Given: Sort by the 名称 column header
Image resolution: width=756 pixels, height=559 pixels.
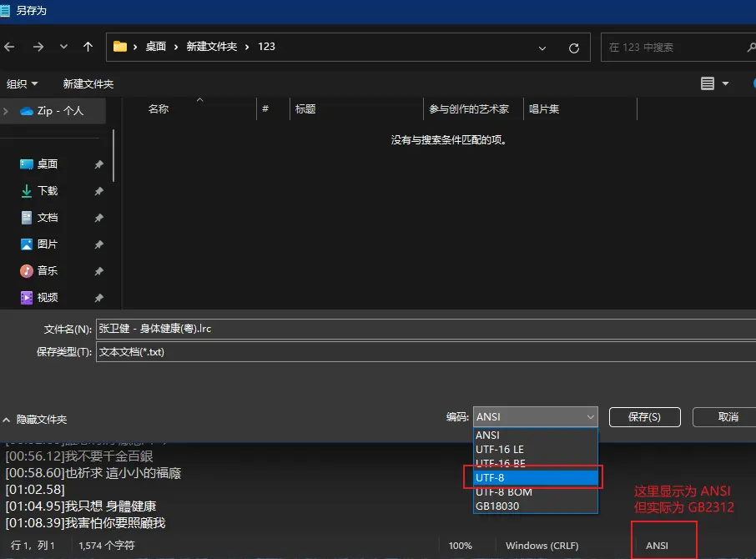Looking at the screenshot, I should coord(159,108).
